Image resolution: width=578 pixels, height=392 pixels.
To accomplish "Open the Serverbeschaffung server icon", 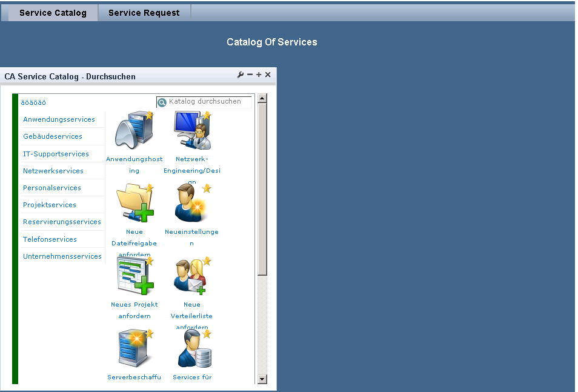I will (x=134, y=349).
